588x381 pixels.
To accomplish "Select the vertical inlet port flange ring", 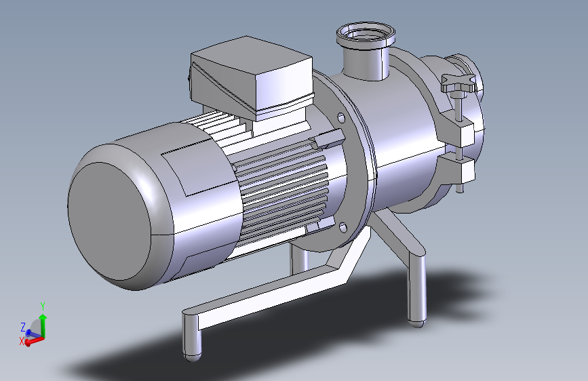I will point(366,35).
